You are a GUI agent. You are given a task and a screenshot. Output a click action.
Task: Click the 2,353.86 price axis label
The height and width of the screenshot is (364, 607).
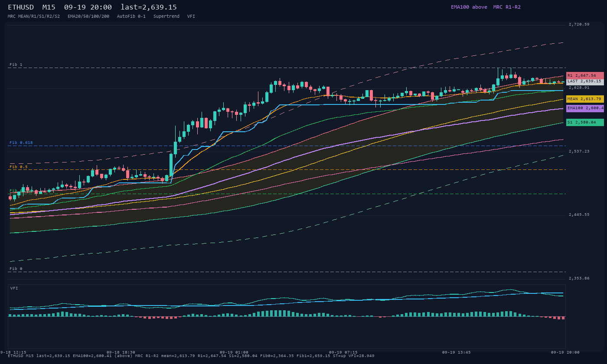pos(579,278)
